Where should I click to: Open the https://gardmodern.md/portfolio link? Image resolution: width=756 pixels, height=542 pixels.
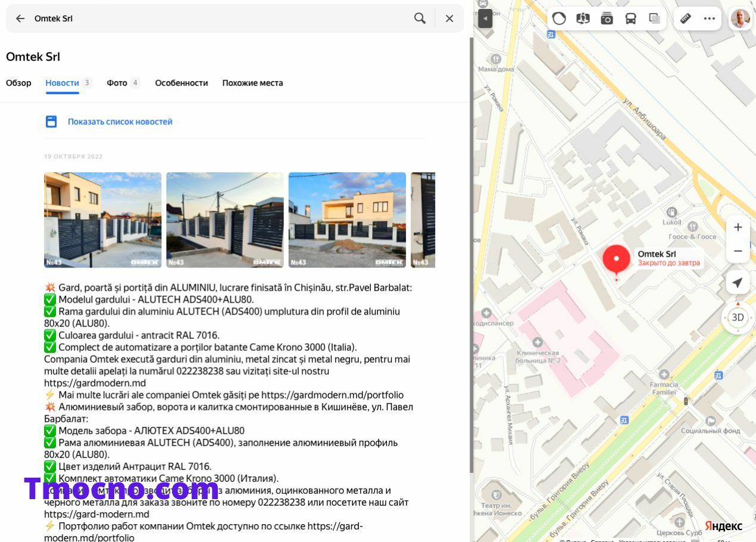(332, 395)
